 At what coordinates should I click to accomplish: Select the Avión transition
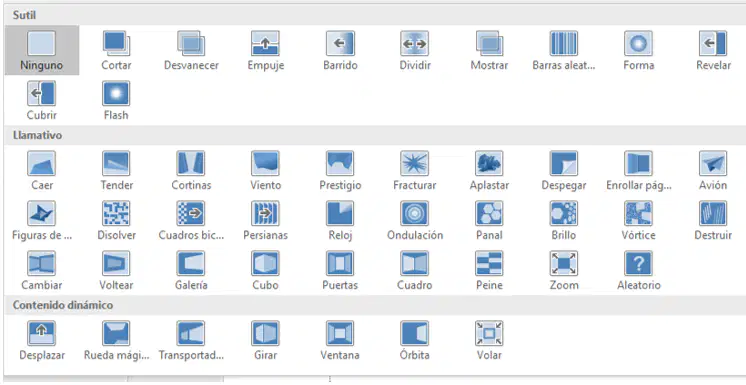713,170
